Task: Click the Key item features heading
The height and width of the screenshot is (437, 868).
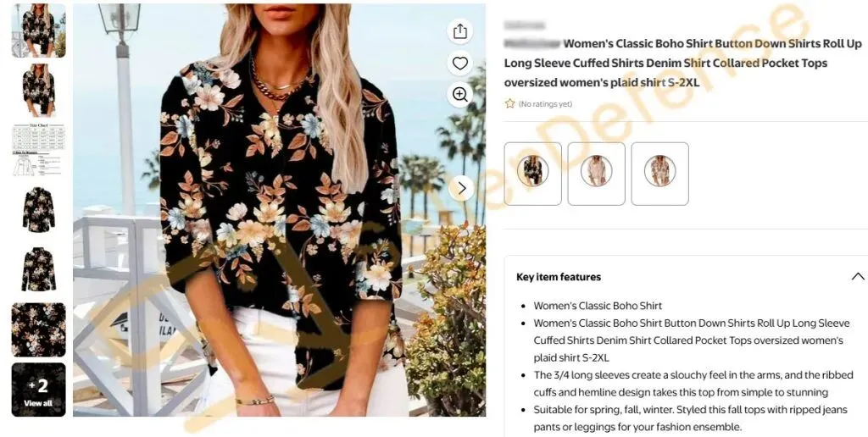Action: [559, 277]
